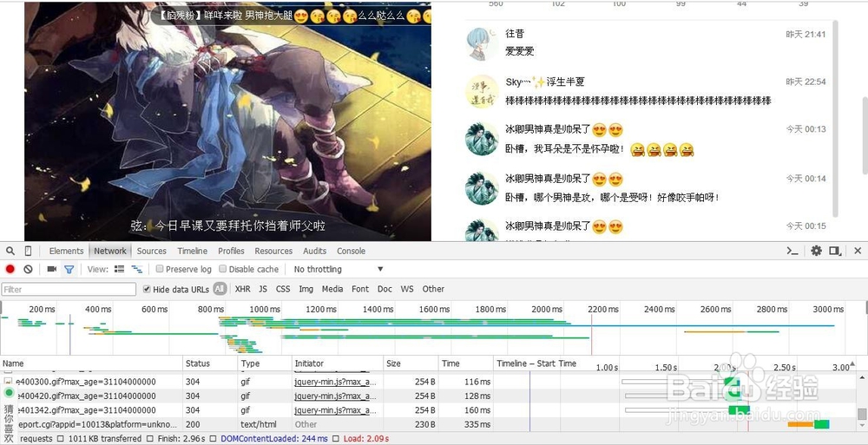Open jquery-min.js initiator link for e401342.gif

point(335,410)
